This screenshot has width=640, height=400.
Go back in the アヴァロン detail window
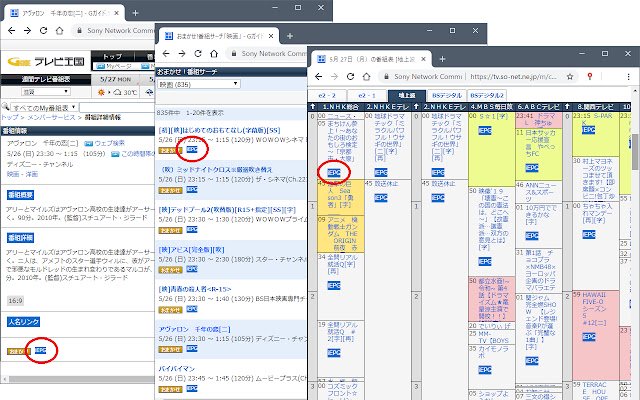pos(11,31)
